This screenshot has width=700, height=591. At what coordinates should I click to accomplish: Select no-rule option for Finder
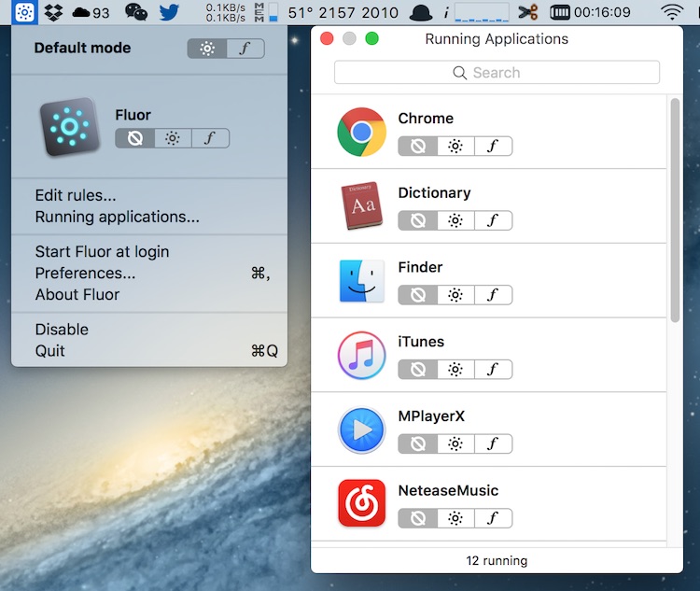418,295
